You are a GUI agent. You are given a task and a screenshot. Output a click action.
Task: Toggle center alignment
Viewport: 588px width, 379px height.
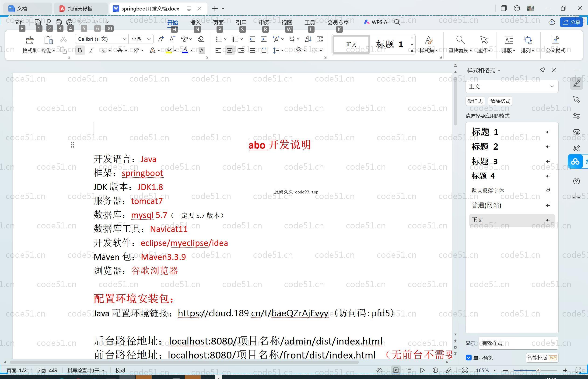click(230, 50)
